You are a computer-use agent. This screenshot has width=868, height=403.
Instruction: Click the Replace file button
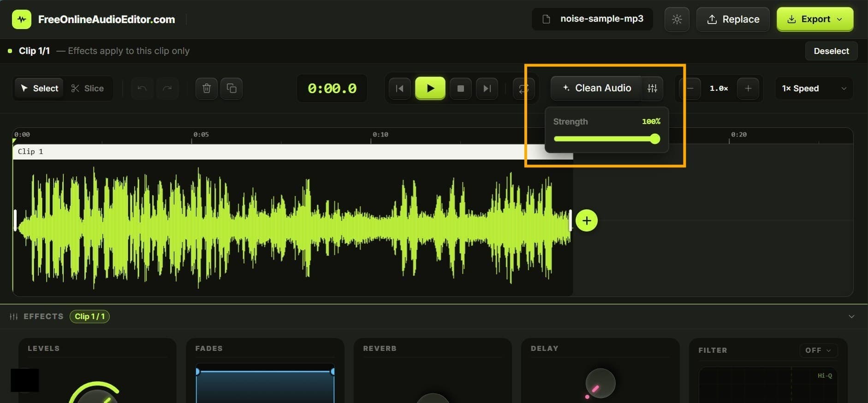tap(733, 19)
